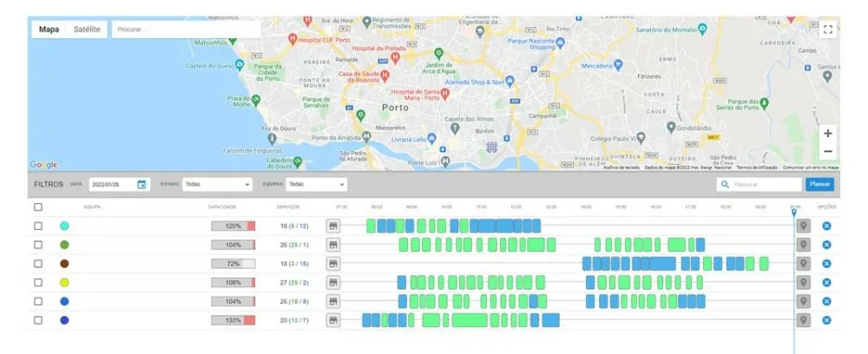Click the yellow team color swatch

pos(64,283)
